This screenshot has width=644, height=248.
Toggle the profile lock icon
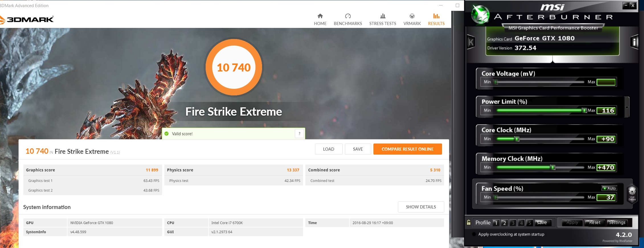(469, 222)
